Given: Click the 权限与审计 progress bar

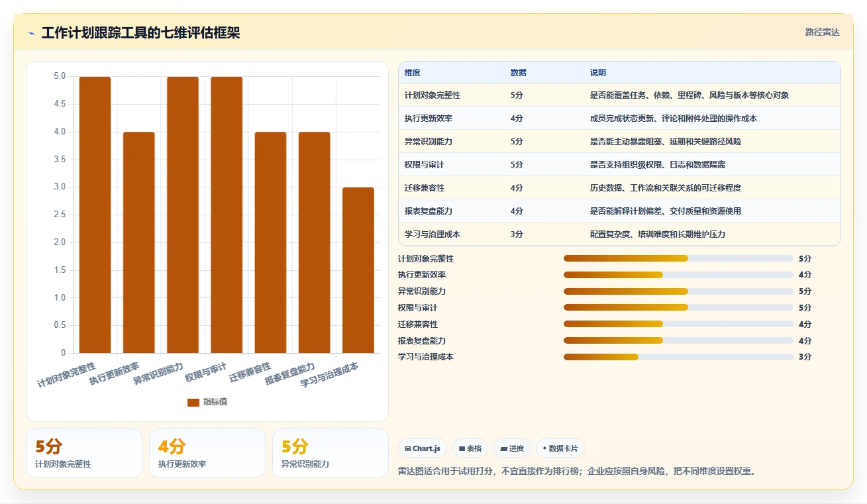Looking at the screenshot, I should [x=678, y=307].
